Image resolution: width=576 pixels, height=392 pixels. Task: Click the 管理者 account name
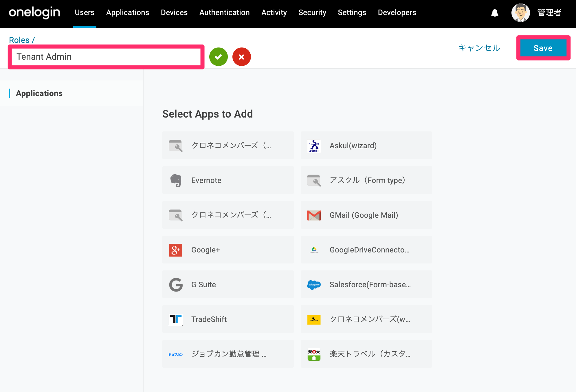(549, 13)
